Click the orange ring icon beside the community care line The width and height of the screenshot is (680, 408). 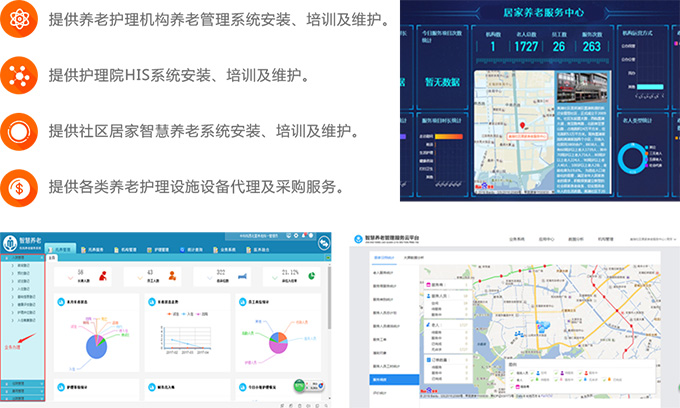(20, 130)
